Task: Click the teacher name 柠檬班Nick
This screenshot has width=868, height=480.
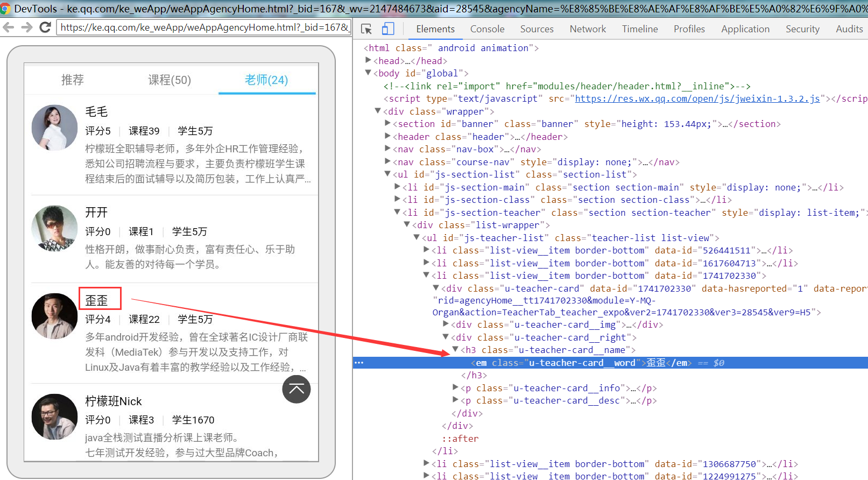Action: point(114,401)
